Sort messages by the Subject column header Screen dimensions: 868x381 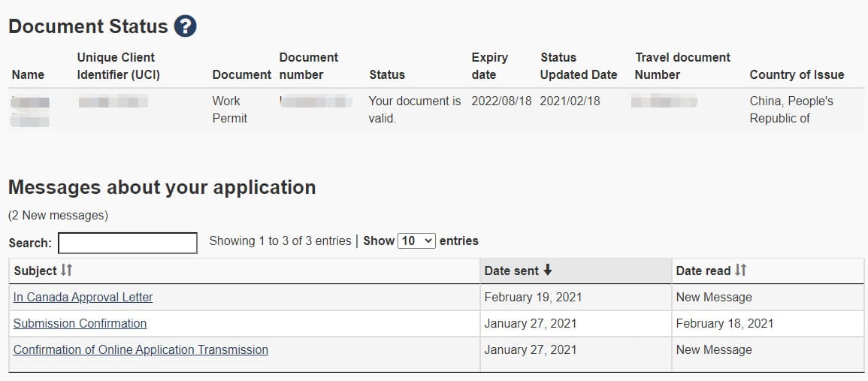35,271
